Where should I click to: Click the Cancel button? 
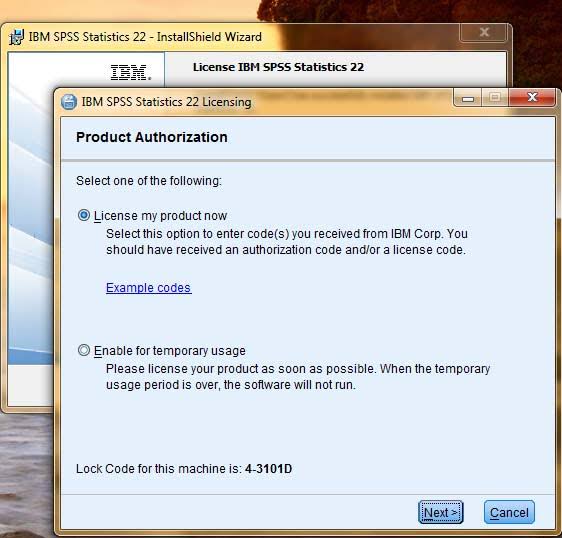(509, 512)
